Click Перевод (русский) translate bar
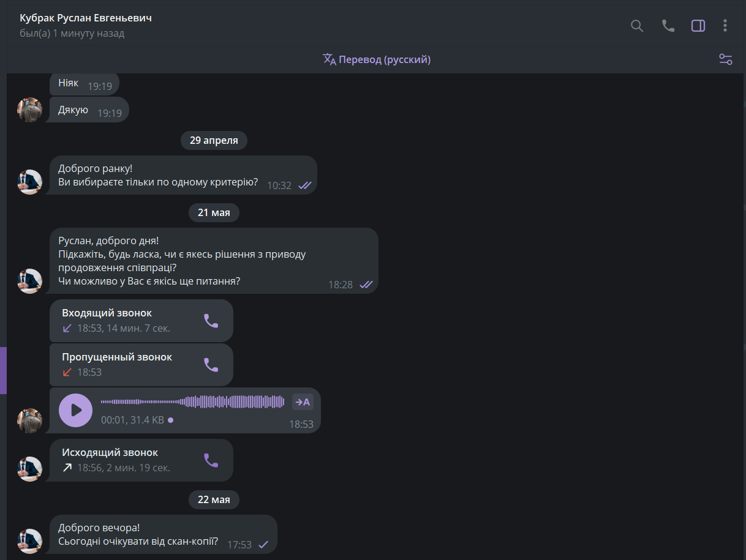 377,59
